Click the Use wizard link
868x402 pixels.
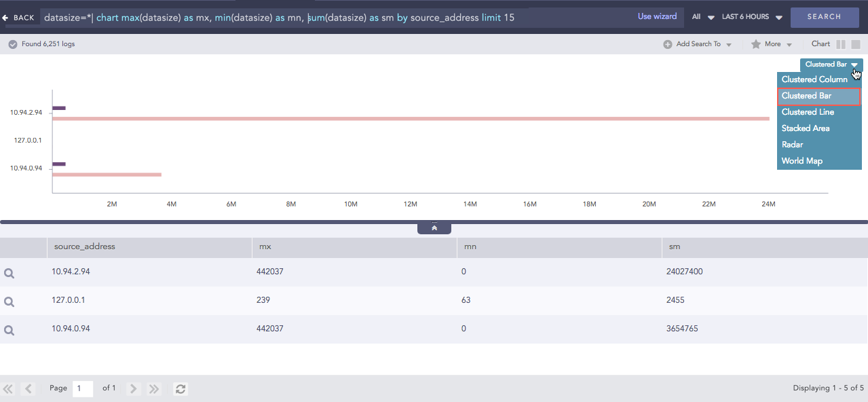pyautogui.click(x=656, y=16)
